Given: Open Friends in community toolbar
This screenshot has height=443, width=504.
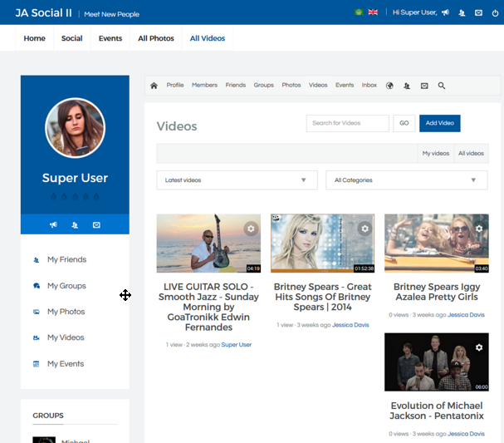Looking at the screenshot, I should (236, 85).
